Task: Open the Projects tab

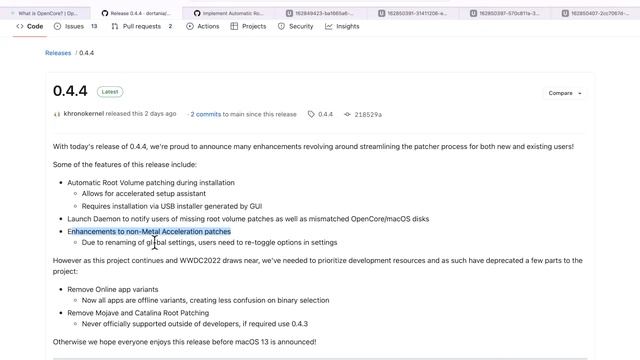Action: point(248,26)
